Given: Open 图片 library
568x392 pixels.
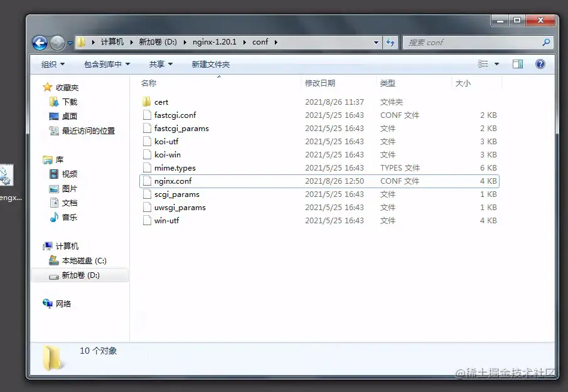Looking at the screenshot, I should (x=70, y=189).
